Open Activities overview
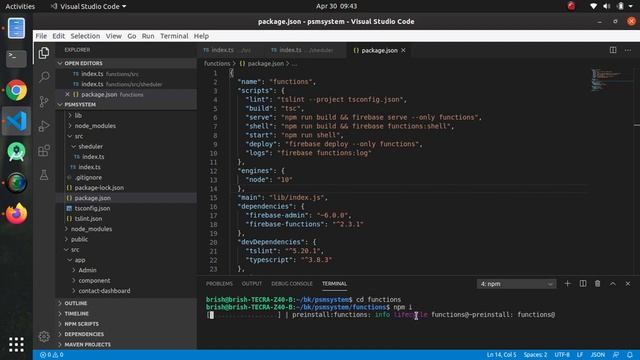This screenshot has height=360, width=640. (20, 6)
